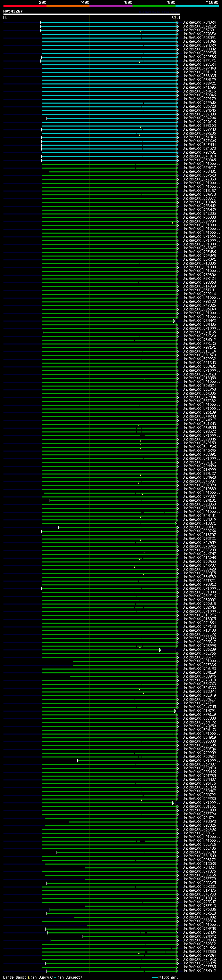Click the UniRef100_A2PZA4 label

(x=199, y=955)
